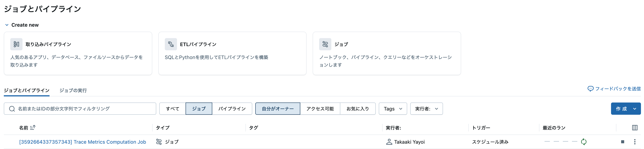Select the ジョブとパイプライン tab
This screenshot has width=644, height=149.
point(26,91)
